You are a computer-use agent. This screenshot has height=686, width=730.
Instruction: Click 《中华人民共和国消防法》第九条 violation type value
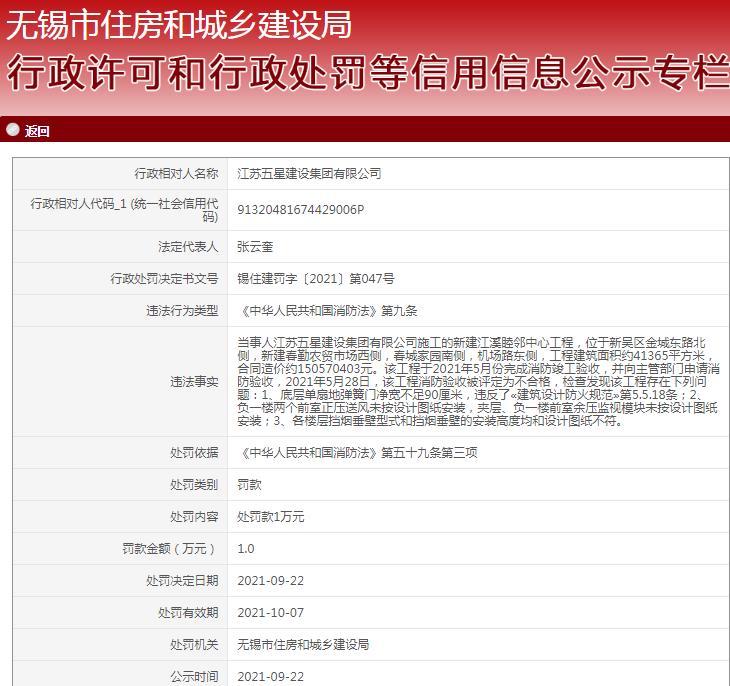pos(327,311)
